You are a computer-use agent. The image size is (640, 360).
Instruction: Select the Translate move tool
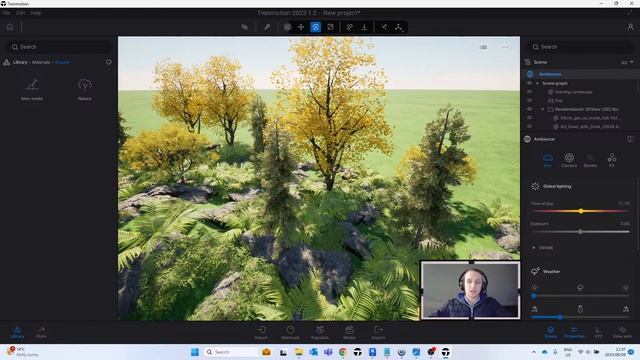(x=301, y=27)
